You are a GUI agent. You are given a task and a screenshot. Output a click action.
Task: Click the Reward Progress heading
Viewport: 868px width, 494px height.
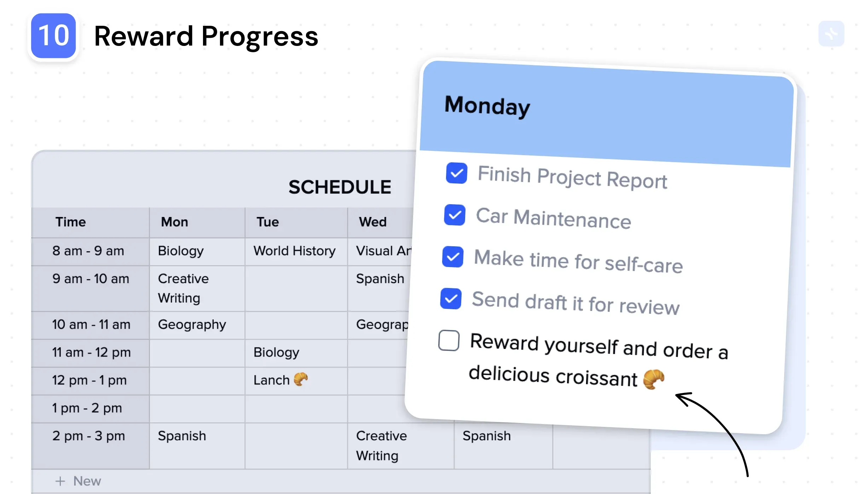(x=206, y=36)
